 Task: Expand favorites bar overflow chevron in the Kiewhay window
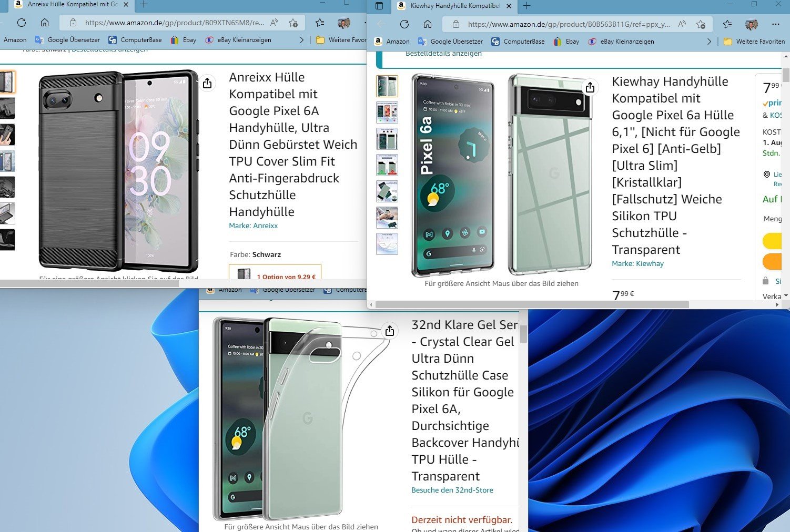[710, 42]
